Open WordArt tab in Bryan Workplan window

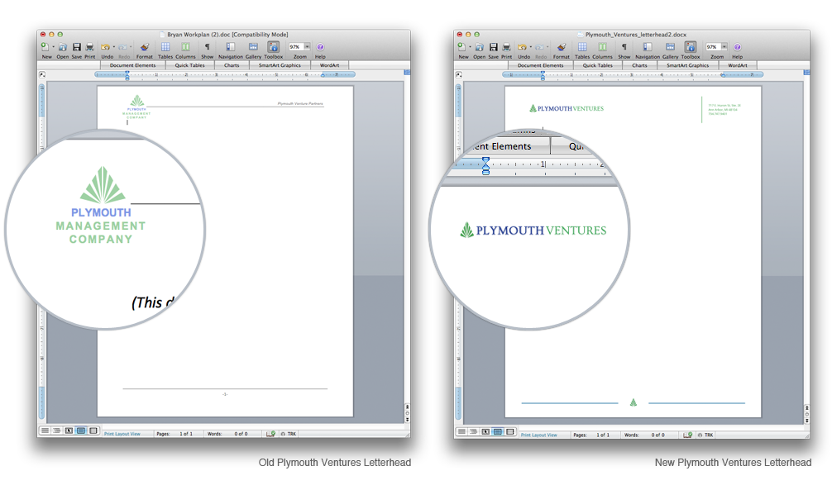pyautogui.click(x=329, y=65)
